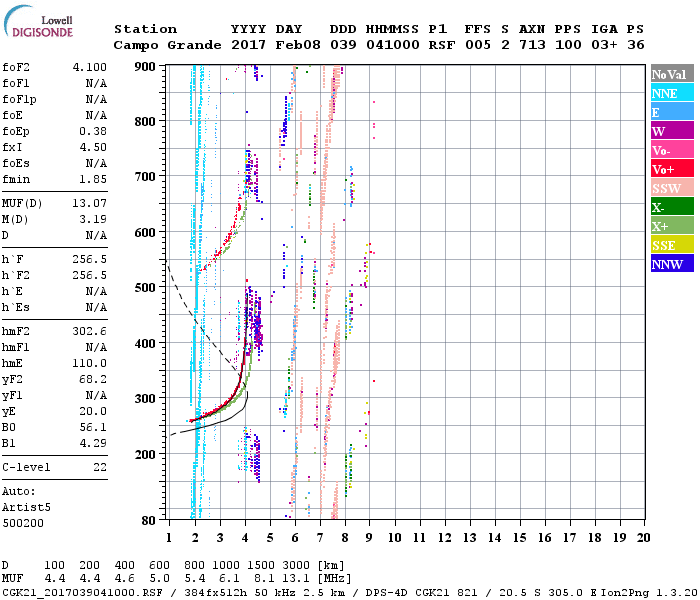Click the yellow SSE legend swatch
Viewport: 700px width, 600px height.
coord(670,245)
